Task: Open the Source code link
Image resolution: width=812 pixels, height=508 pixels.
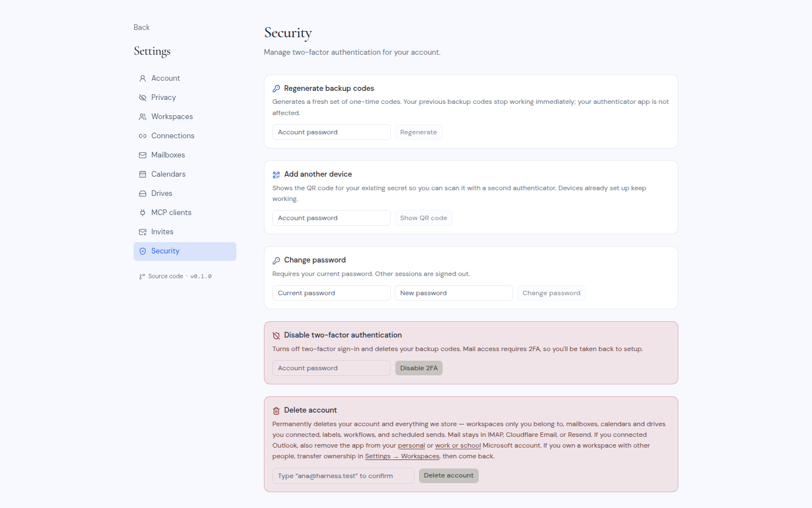Action: point(165,277)
